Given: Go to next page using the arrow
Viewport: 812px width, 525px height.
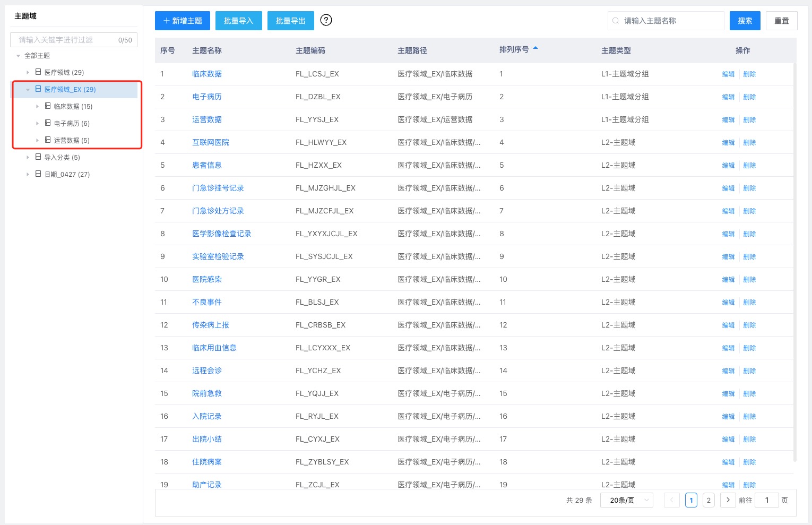Looking at the screenshot, I should click(x=728, y=500).
